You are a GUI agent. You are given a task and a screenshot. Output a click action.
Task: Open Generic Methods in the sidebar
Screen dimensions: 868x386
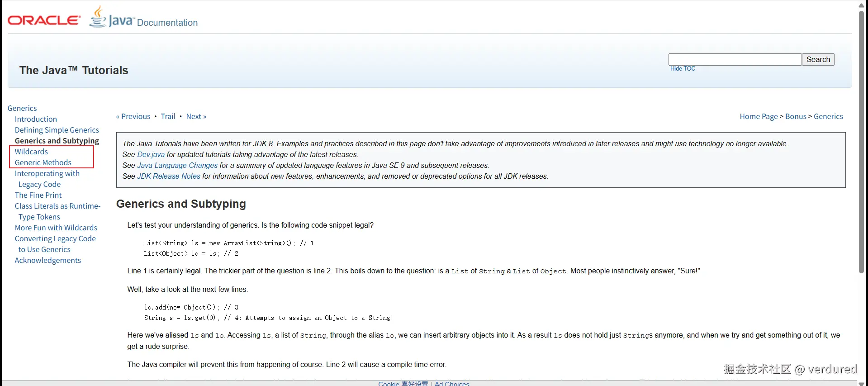coord(43,162)
